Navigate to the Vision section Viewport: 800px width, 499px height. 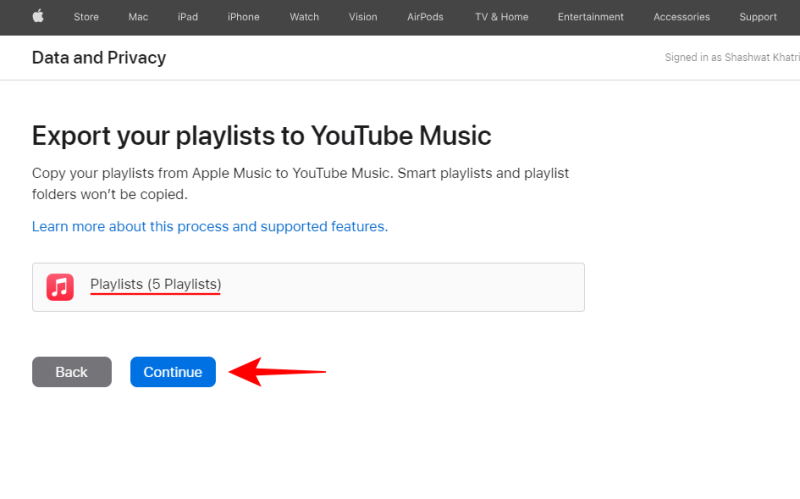(x=363, y=17)
